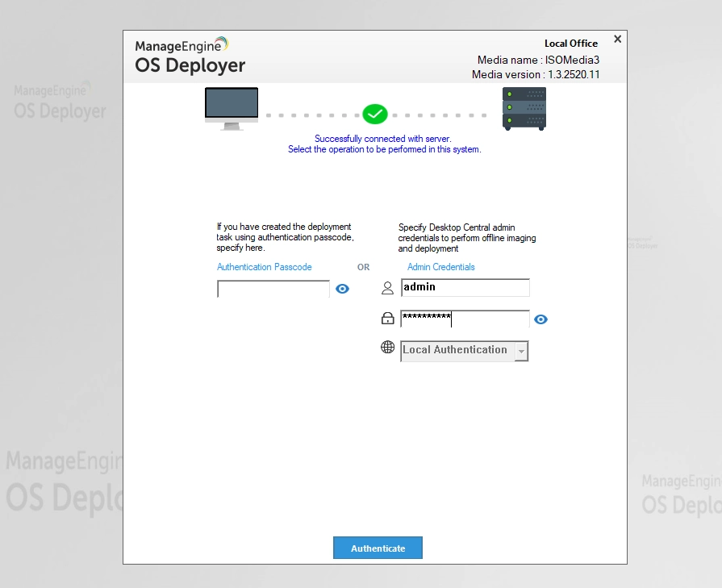Click the padlock icon beside password

click(x=388, y=318)
